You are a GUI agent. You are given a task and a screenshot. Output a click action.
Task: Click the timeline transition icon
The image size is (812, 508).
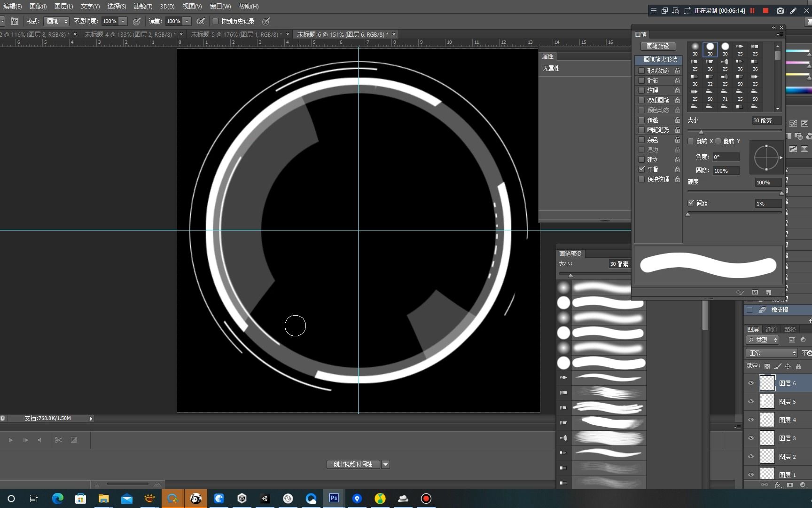click(74, 440)
